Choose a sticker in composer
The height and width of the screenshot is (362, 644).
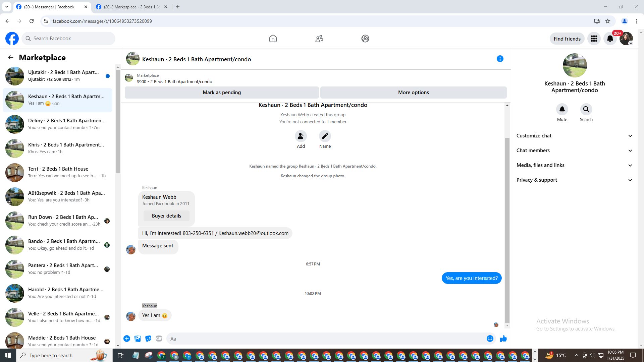[x=148, y=339]
